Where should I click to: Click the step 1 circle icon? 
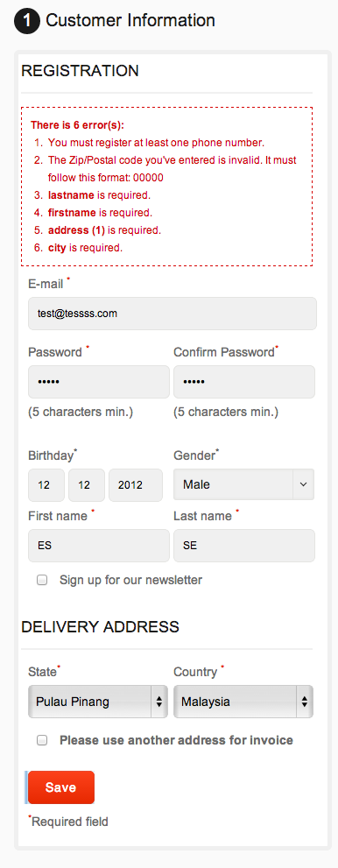[x=27, y=22]
